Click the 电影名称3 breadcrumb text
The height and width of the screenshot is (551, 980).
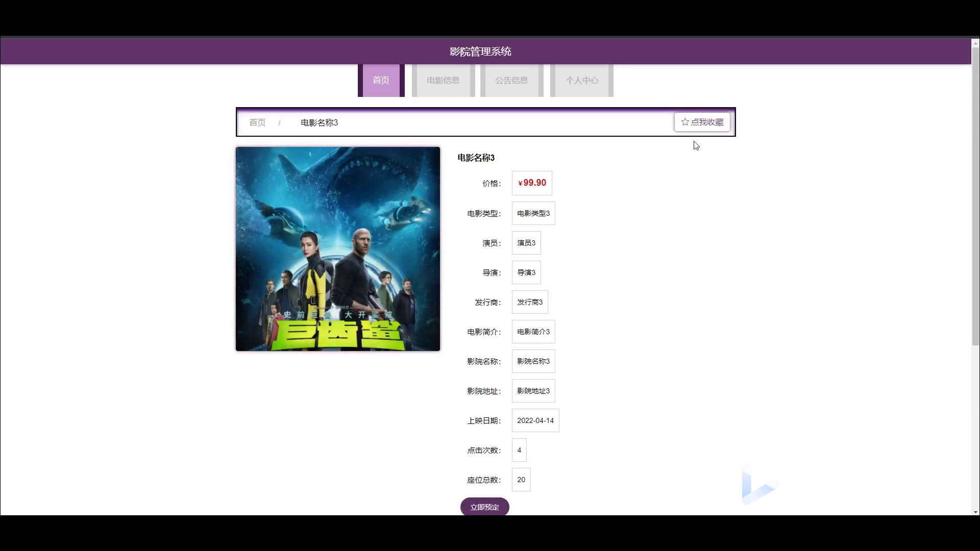(319, 122)
